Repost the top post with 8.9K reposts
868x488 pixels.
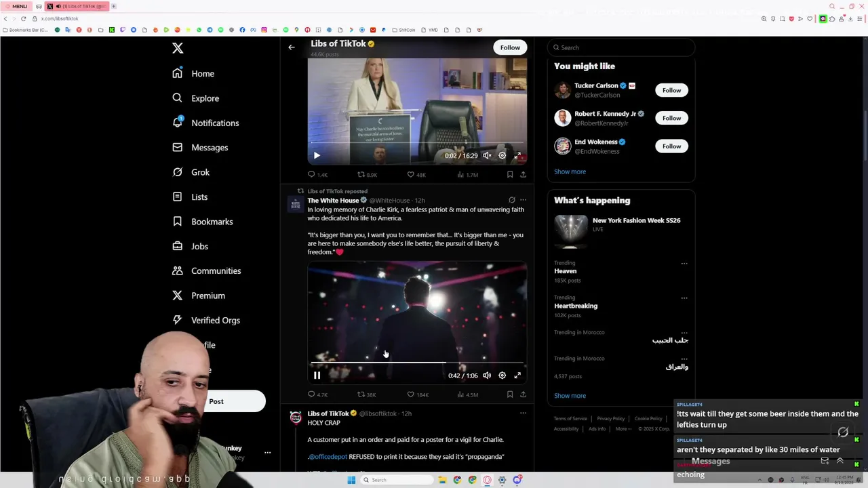click(367, 174)
